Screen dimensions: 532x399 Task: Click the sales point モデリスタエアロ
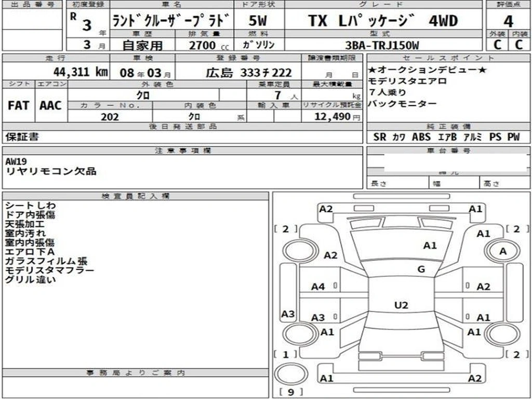407,81
